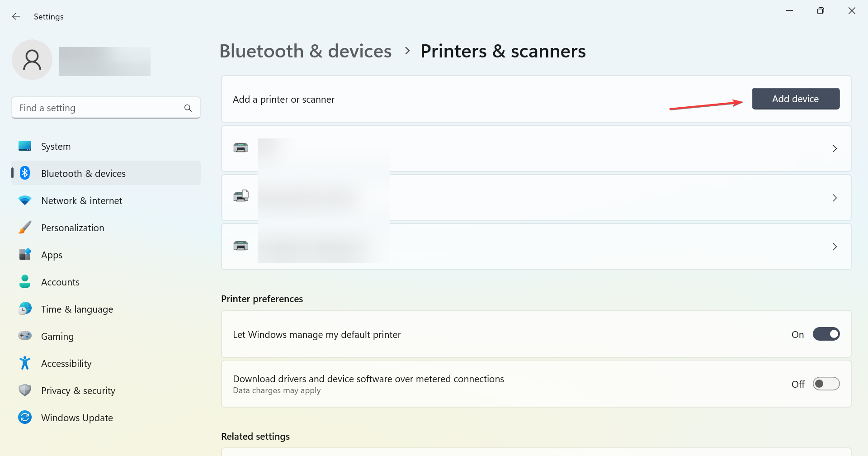Expand the second printer entry chevron
868x456 pixels.
[x=835, y=198]
